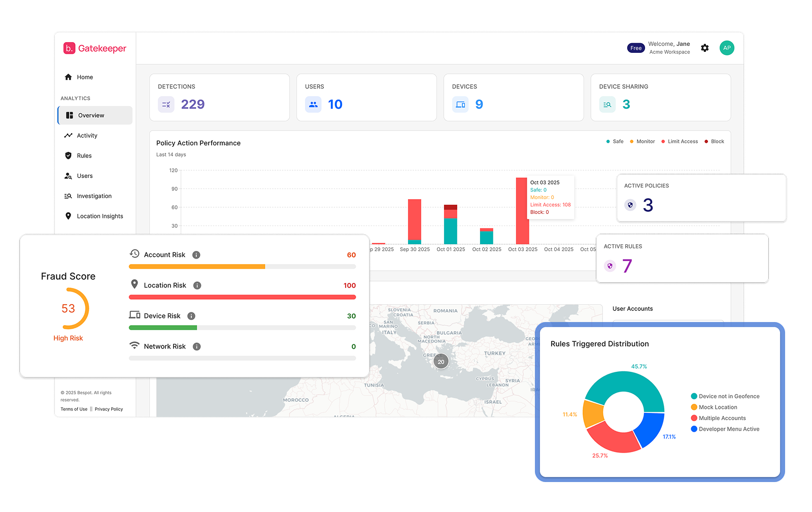Open the Privacy Policy link
Screen dimensions: 812x512
(108, 409)
